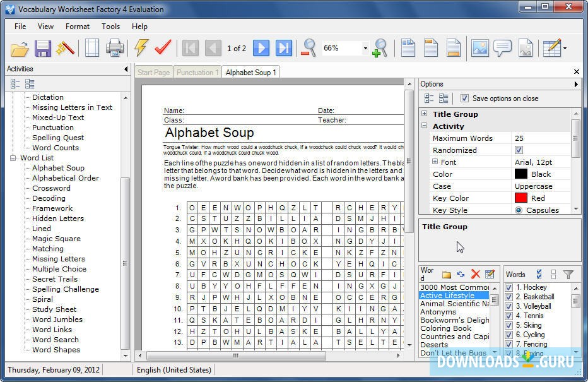The image size is (588, 382).
Task: Uncheck the Basketball word
Action: point(509,297)
